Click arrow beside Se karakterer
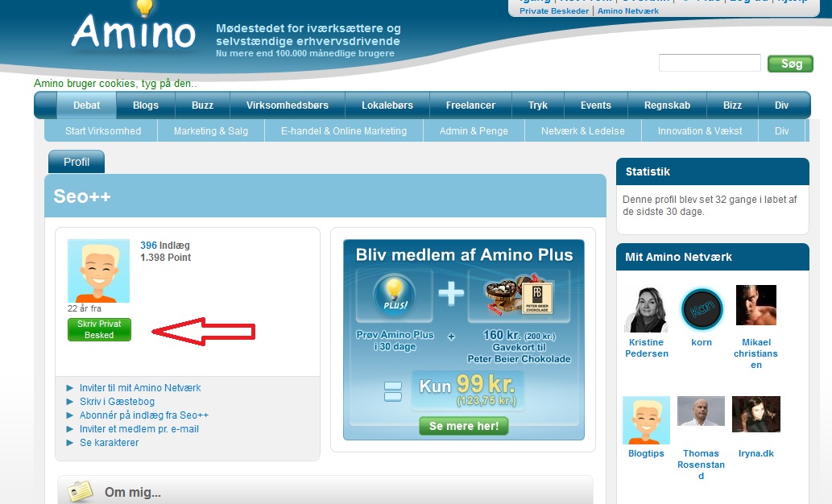This screenshot has height=504, width=832. point(69,443)
